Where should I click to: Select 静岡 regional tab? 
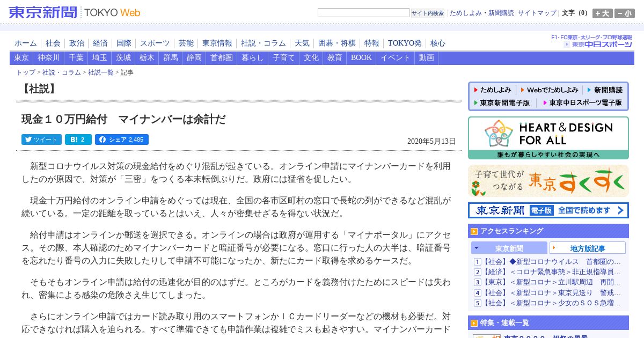194,58
